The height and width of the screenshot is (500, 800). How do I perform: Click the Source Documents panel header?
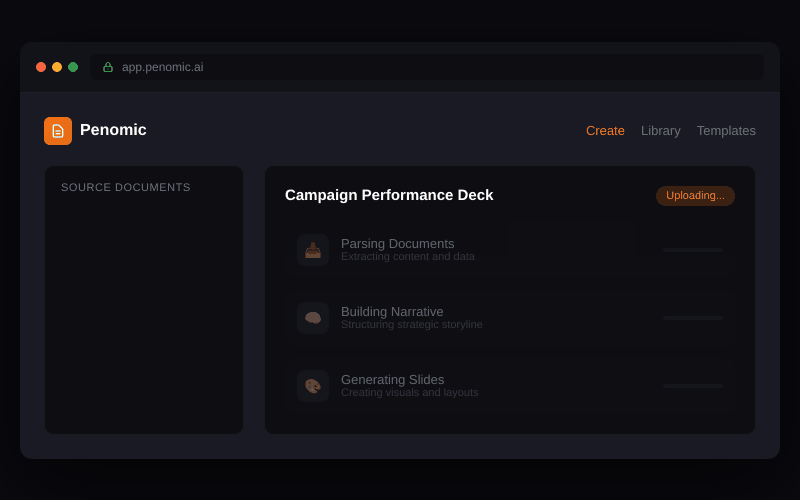click(126, 187)
